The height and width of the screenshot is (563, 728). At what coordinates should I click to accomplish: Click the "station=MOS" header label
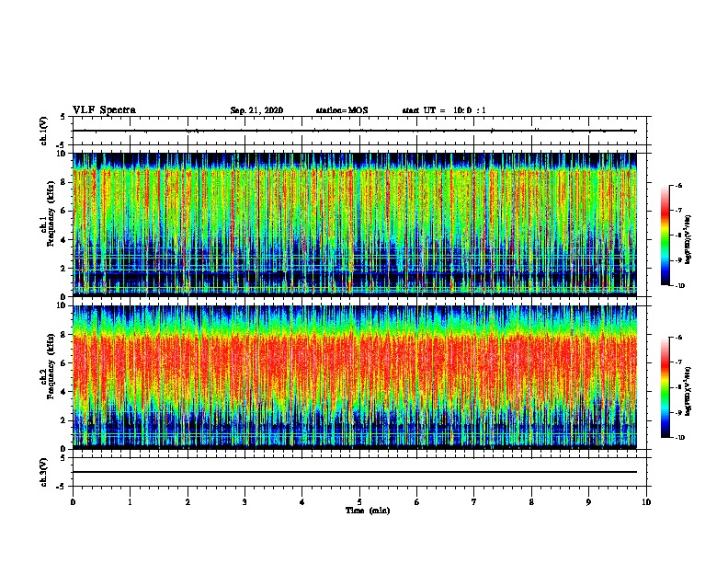[x=342, y=110]
